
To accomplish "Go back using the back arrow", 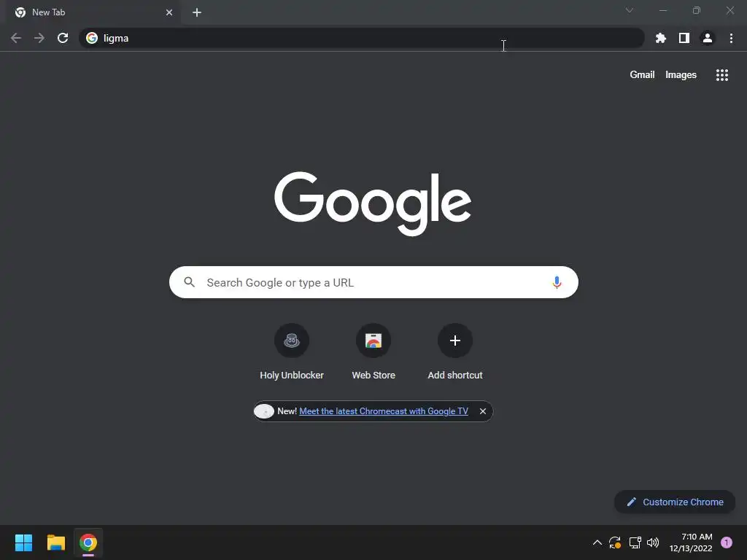I will (x=16, y=38).
